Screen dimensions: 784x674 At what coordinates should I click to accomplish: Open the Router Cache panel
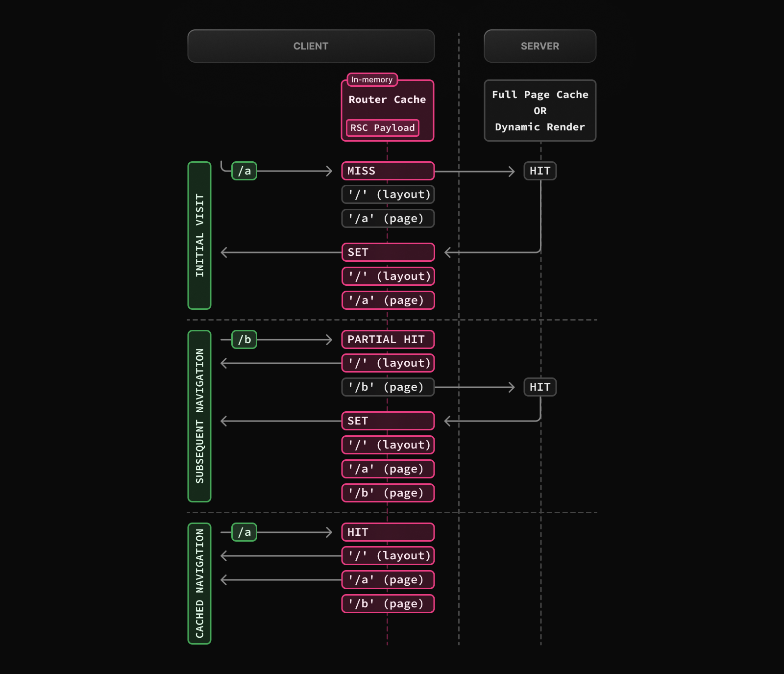tap(387, 100)
